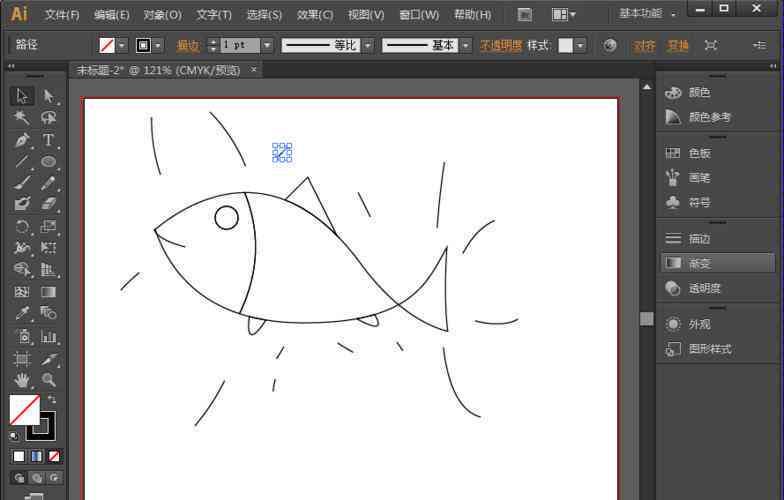Close the untitled-2 document tab
The height and width of the screenshot is (500, 784).
point(254,70)
